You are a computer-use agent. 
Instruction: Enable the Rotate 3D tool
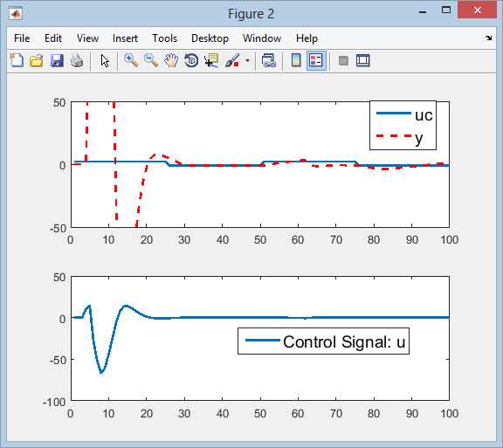click(191, 60)
